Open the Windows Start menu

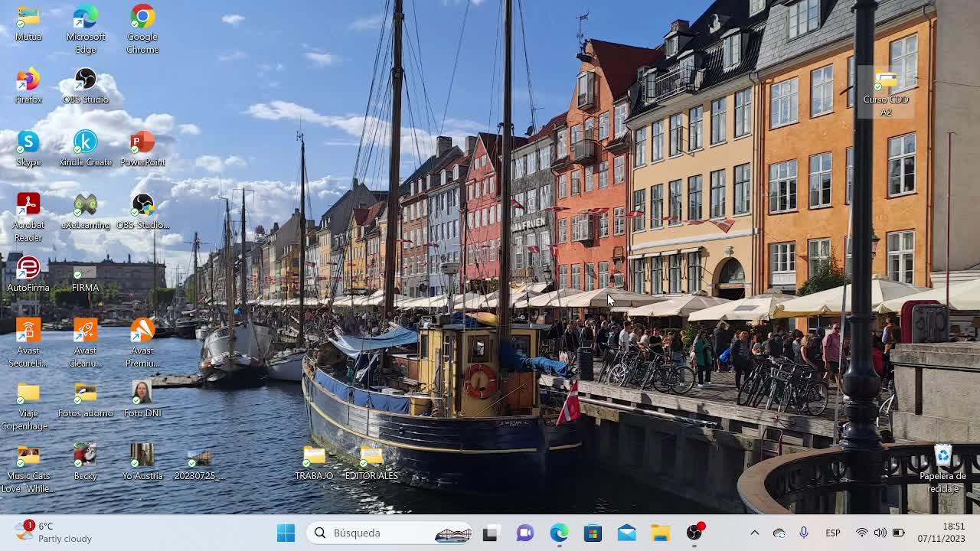point(286,533)
